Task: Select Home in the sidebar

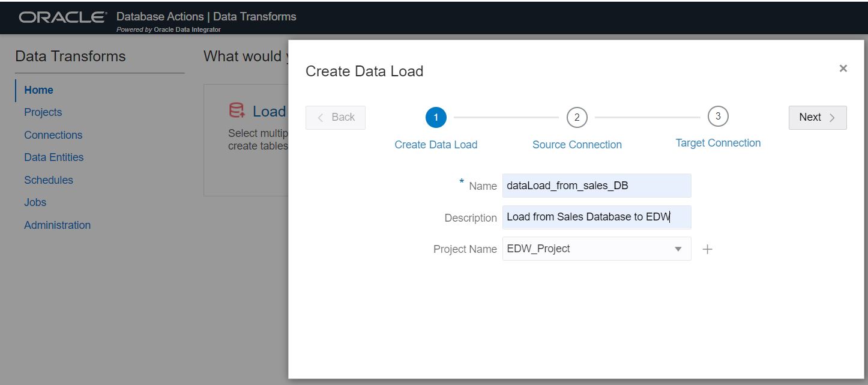Action: tap(38, 90)
